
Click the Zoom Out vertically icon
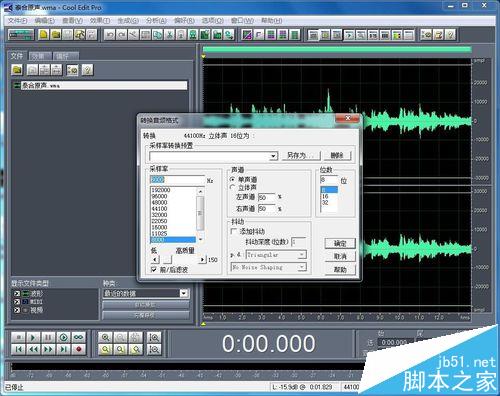click(x=154, y=349)
